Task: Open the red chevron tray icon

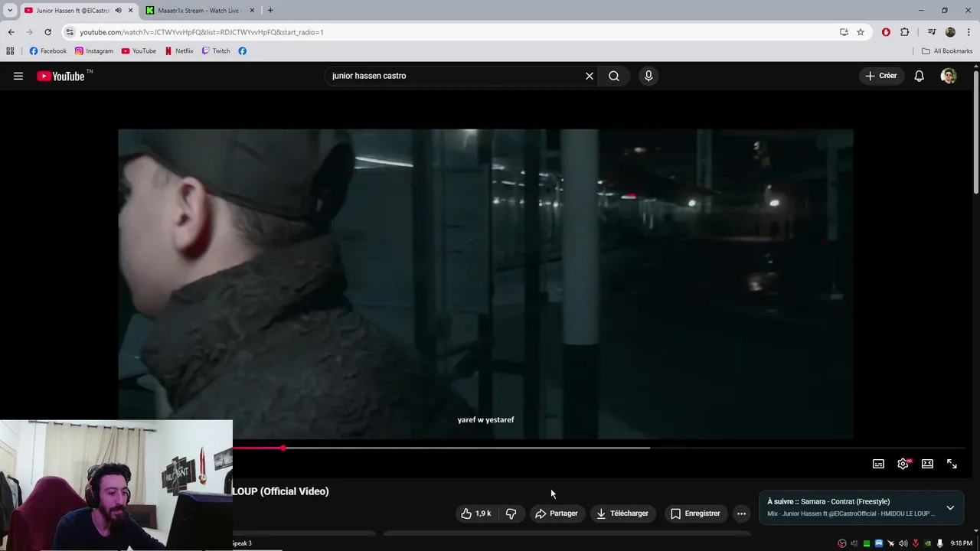Action: 916,543
